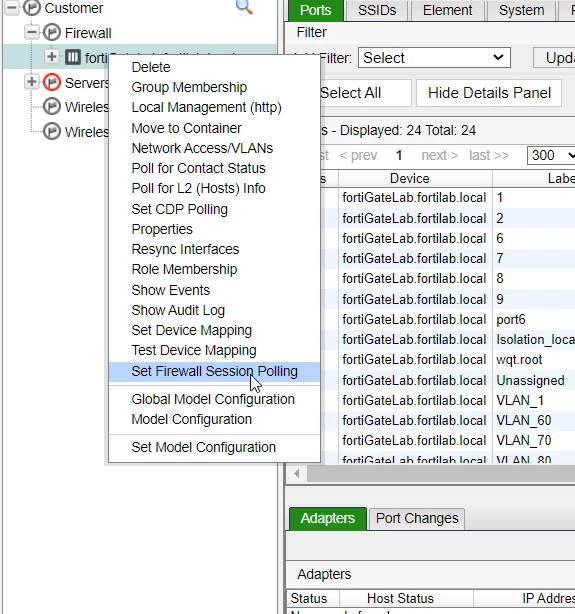Select the row labeled port6
575x614 pixels.
[x=447, y=320]
